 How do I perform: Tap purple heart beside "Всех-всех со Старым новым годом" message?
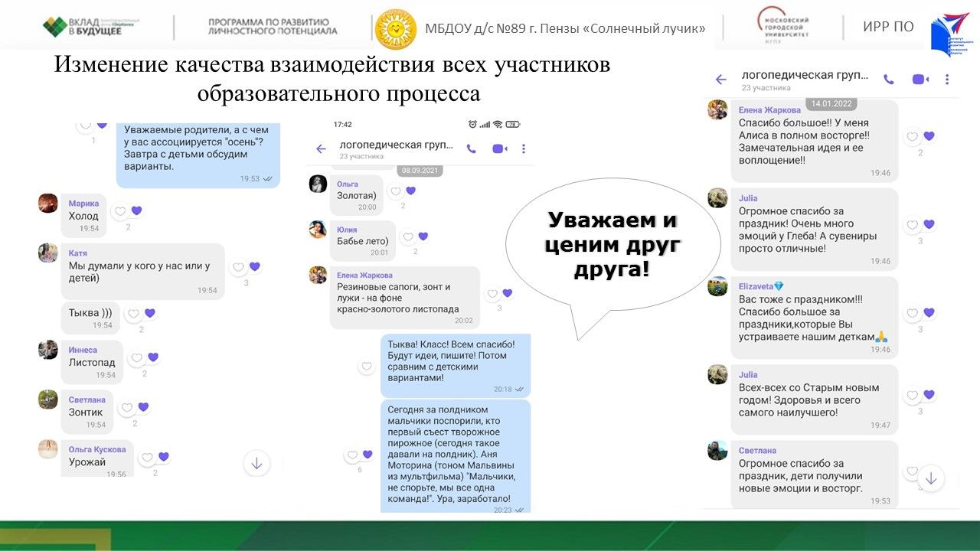(x=929, y=395)
